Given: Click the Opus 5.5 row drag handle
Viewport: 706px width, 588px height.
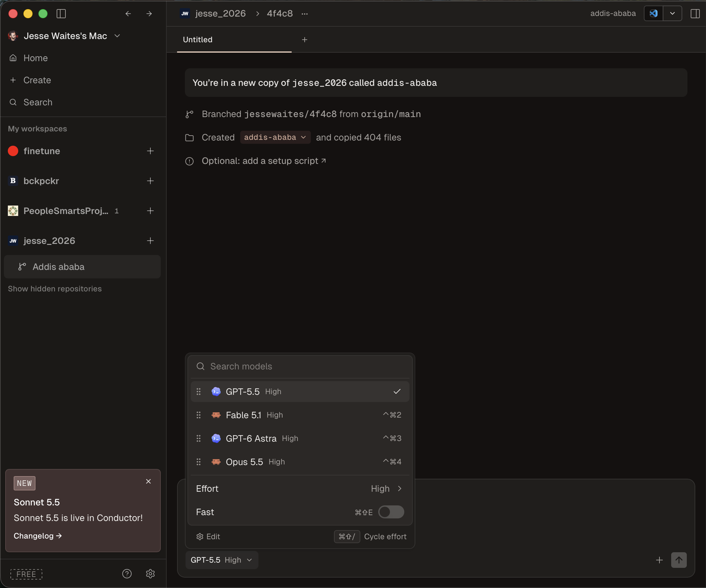Looking at the screenshot, I should [x=199, y=462].
